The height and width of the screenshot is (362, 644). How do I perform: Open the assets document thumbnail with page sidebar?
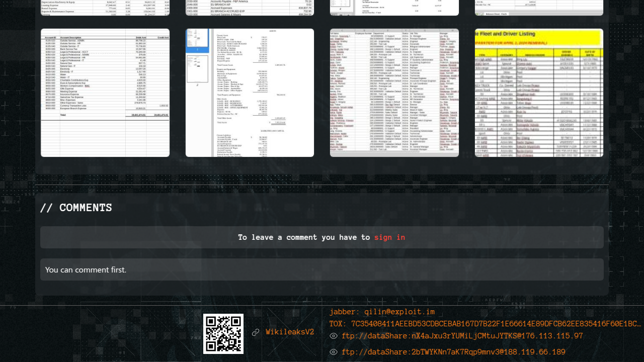point(250,93)
